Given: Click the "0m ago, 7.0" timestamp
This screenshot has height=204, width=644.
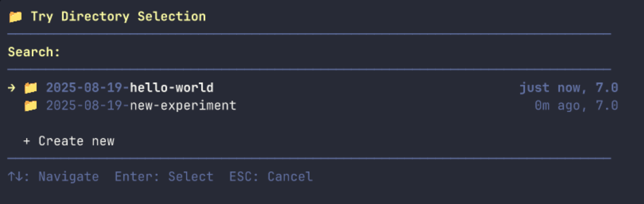Looking at the screenshot, I should [x=576, y=106].
